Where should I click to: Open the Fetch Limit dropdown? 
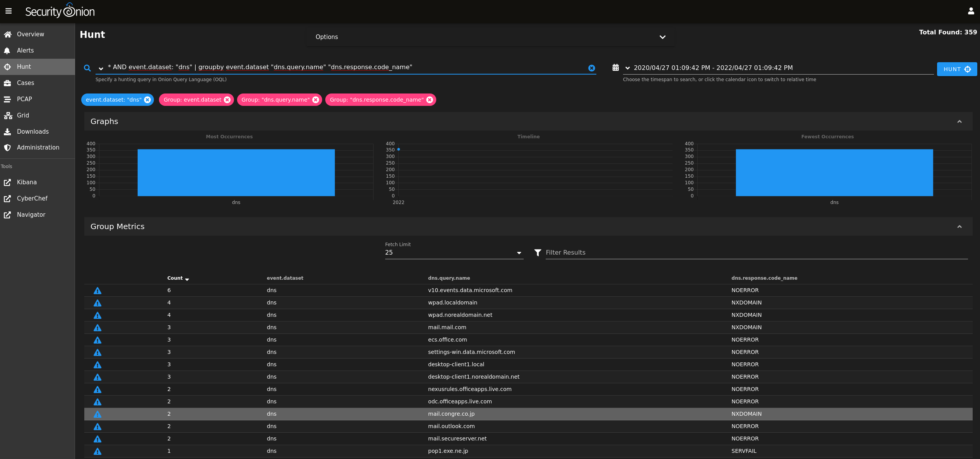coord(519,253)
